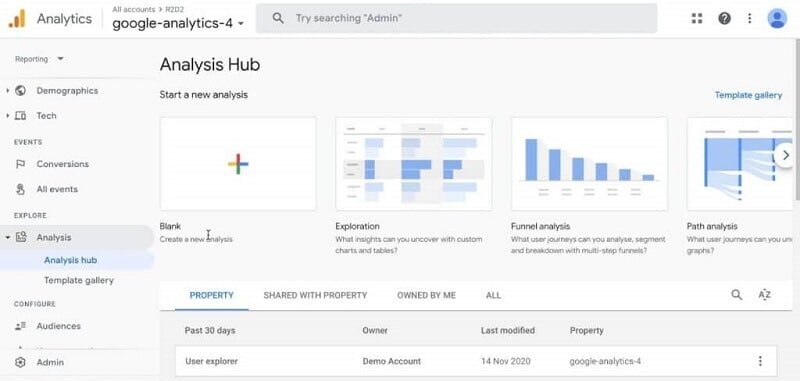
Task: Click the Blank template title
Action: (x=170, y=226)
